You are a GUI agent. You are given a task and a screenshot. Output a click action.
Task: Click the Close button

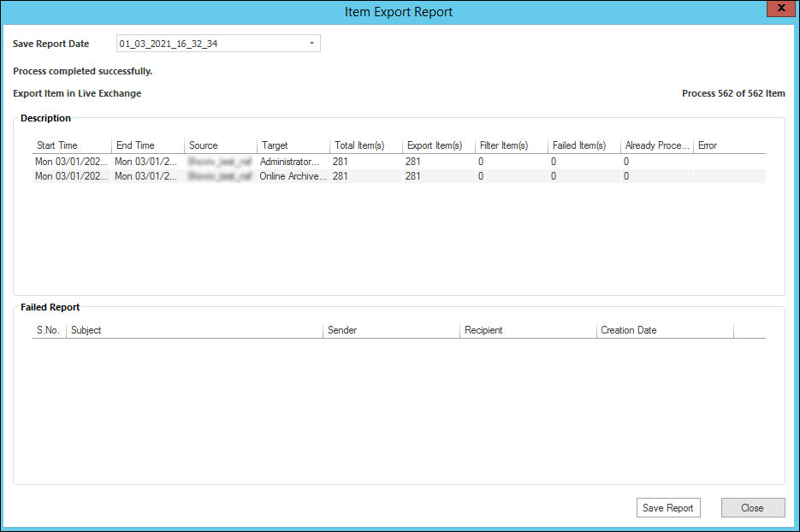tap(753, 507)
